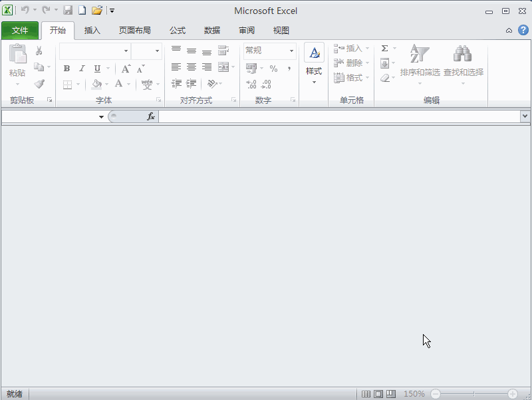Viewport: 532px width, 400px height.
Task: Select the Format Painter brush
Action: tap(39, 84)
